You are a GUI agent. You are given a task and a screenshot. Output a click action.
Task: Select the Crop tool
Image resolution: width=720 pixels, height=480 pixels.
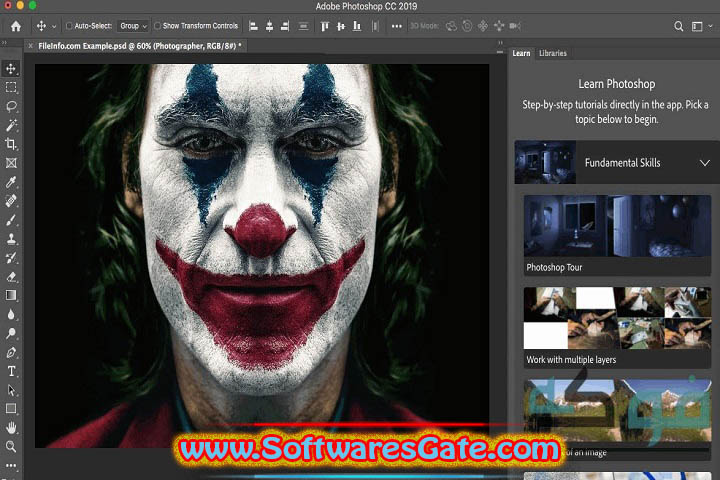(11, 144)
